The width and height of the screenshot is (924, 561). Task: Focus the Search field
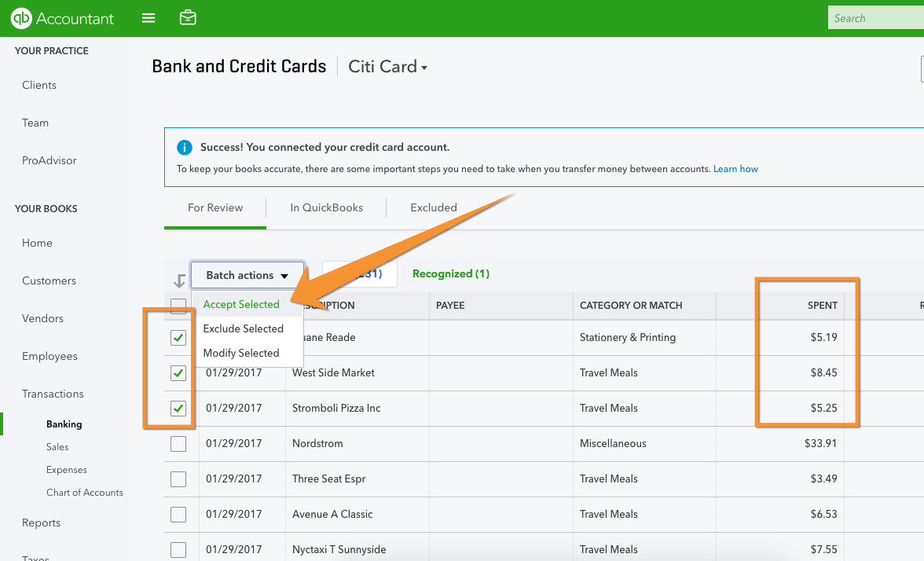pyautogui.click(x=875, y=18)
